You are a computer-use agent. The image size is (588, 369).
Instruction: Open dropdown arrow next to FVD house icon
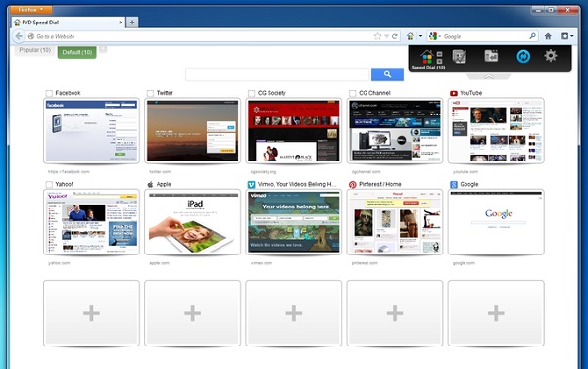420,36
